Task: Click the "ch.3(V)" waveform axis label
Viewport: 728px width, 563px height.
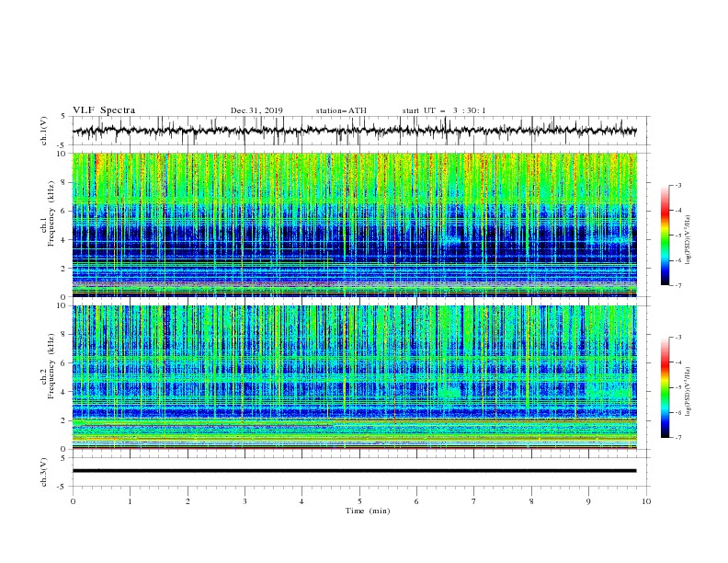Action: pyautogui.click(x=44, y=472)
